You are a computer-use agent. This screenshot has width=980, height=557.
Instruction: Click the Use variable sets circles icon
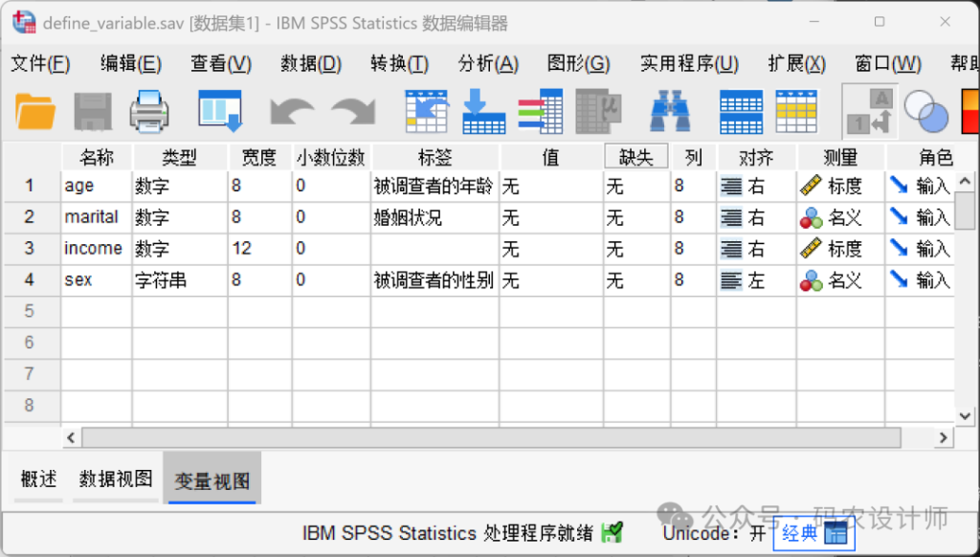point(925,112)
